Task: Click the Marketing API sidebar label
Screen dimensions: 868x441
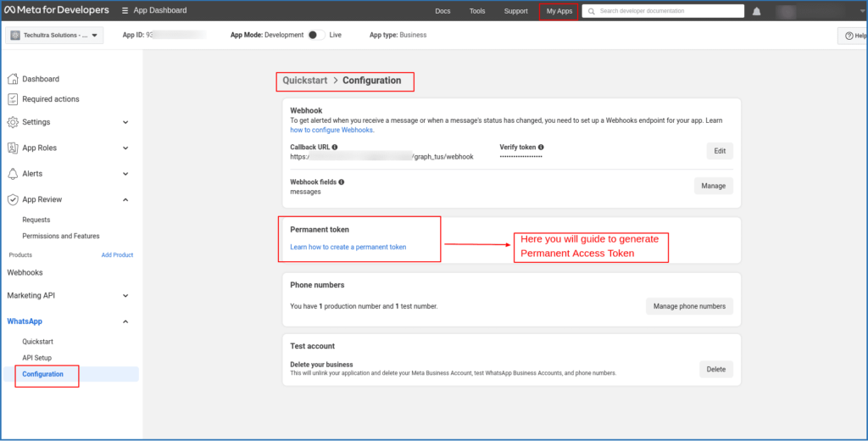Action: pyautogui.click(x=31, y=295)
